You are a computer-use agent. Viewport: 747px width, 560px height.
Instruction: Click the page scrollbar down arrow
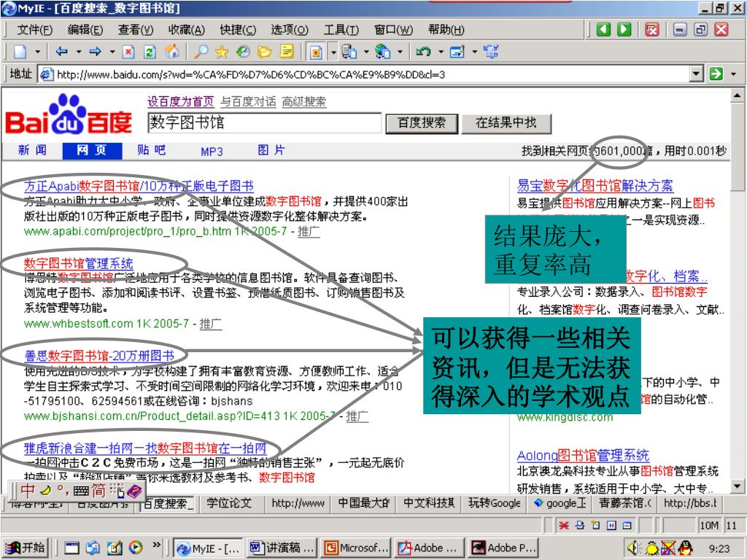[738, 486]
